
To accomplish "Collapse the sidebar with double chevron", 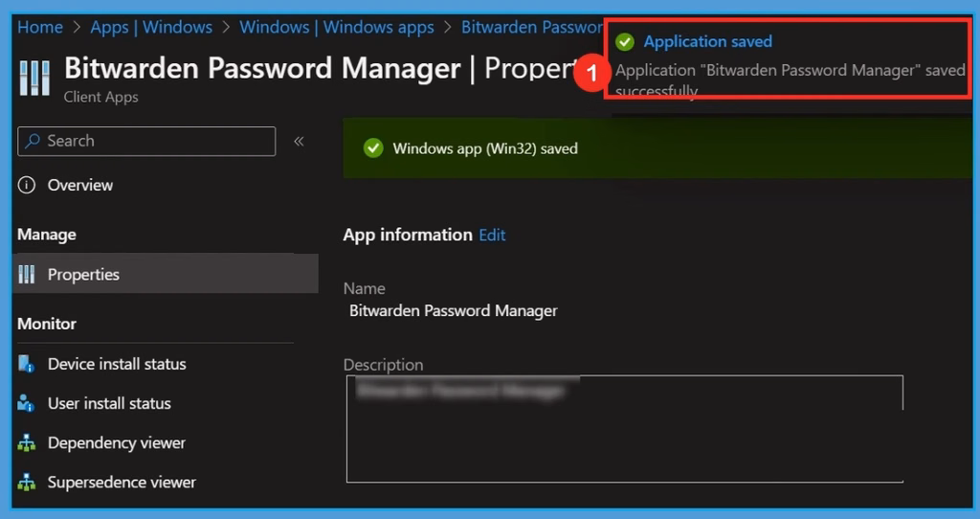I will click(x=299, y=142).
